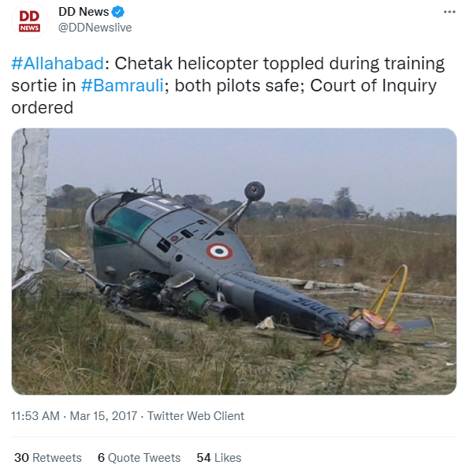Click the 'Likes' label text
The height and width of the screenshot is (476, 469).
click(x=228, y=458)
